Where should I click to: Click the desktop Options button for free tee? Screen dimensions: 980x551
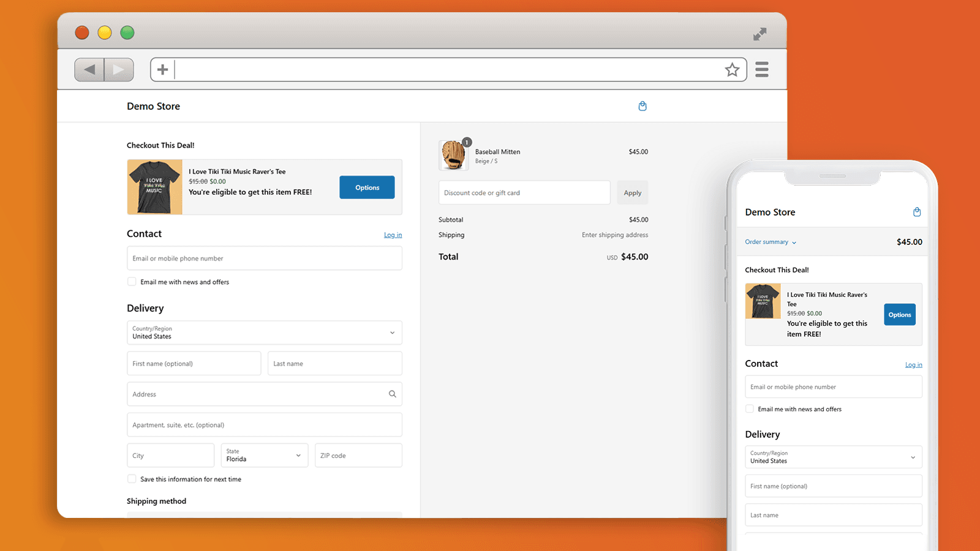(x=367, y=187)
